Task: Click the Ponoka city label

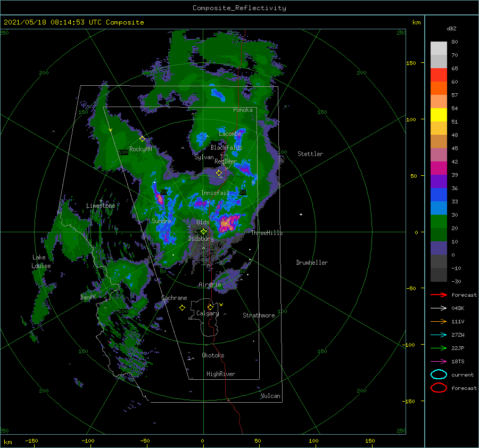Action: click(x=243, y=110)
